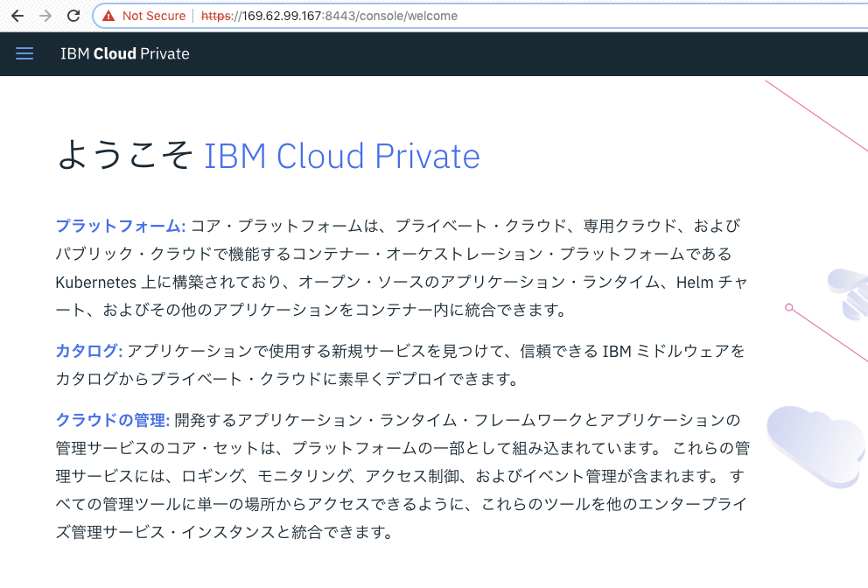Click the クラウドの管理: label
The height and width of the screenshot is (588, 868).
tap(112, 420)
